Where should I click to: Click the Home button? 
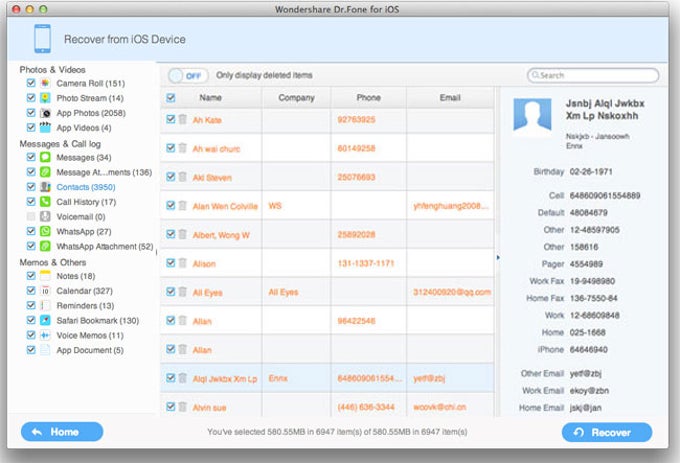tap(62, 432)
